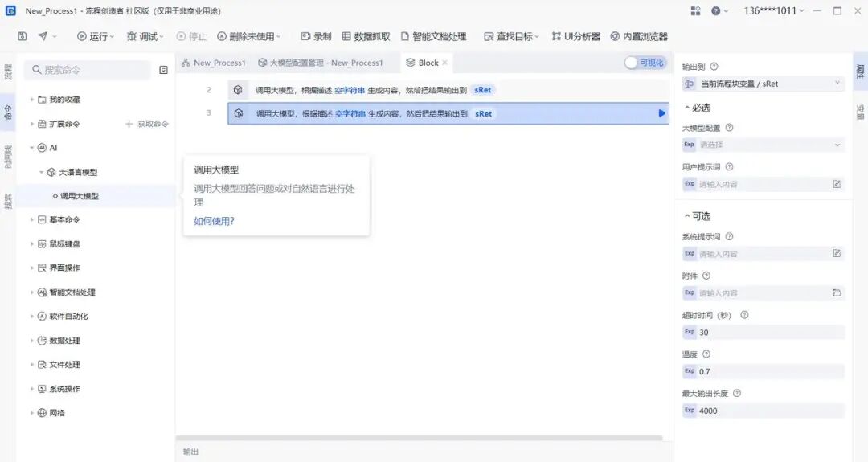Image resolution: width=868 pixels, height=462 pixels.
Task: Open 流程 sidebar tab on left
Action: pos(8,72)
